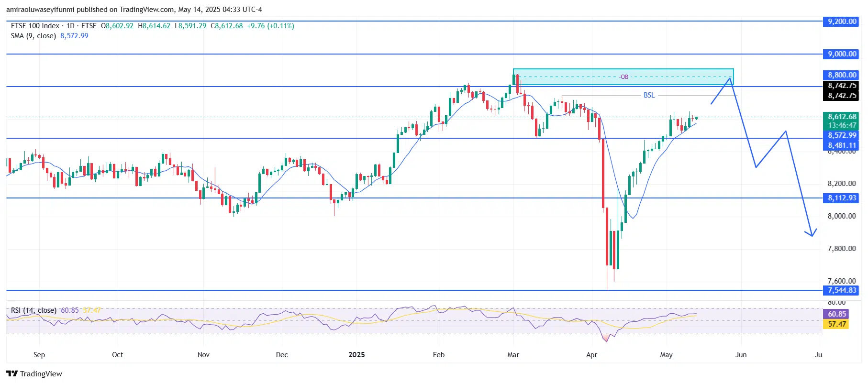Viewport: 868px width, 384px height.
Task: Select the 7,544.83 support level label
Action: [841, 290]
